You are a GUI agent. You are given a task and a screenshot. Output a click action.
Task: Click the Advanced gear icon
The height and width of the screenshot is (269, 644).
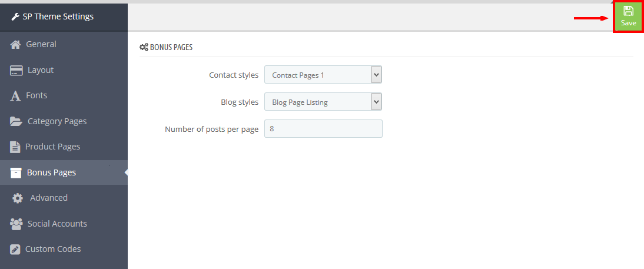coord(17,198)
